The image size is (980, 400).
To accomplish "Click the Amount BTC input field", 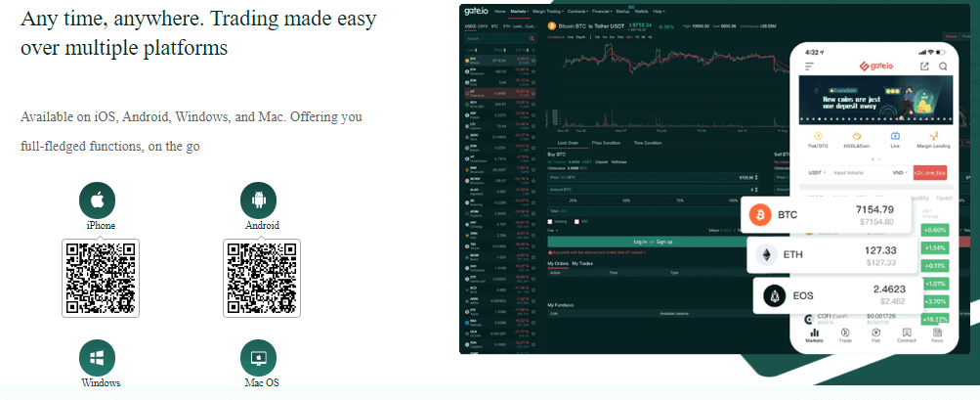I will pyautogui.click(x=653, y=190).
